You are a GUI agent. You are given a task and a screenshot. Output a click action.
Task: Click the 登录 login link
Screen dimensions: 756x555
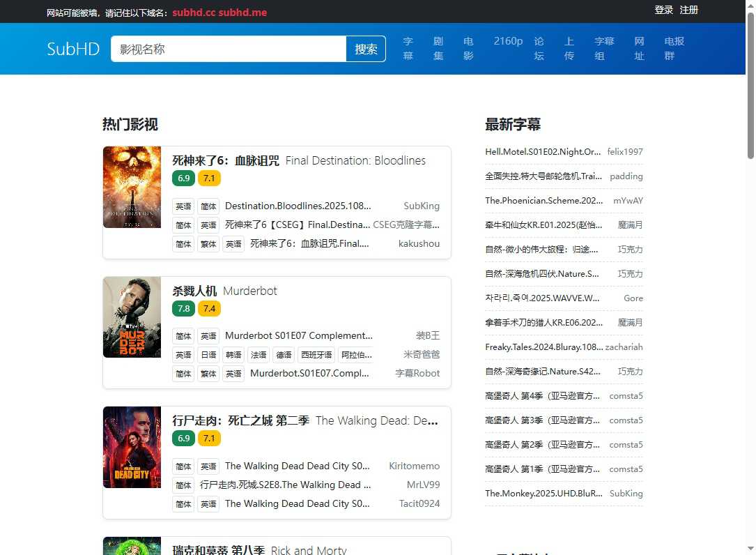(x=663, y=10)
